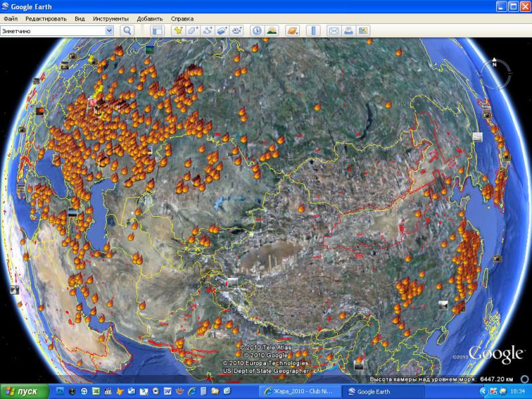Toggle sunlight across the landscape

click(271, 31)
